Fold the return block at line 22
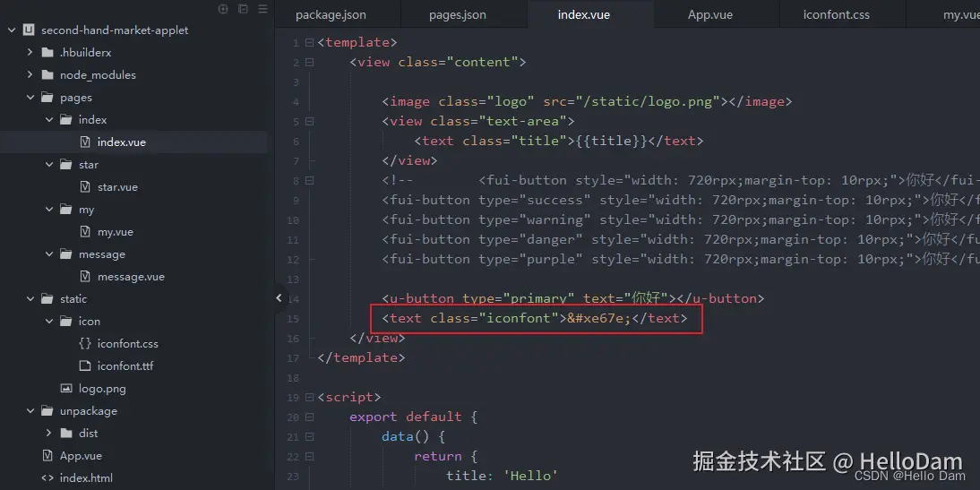This screenshot has height=490, width=980. coord(309,456)
